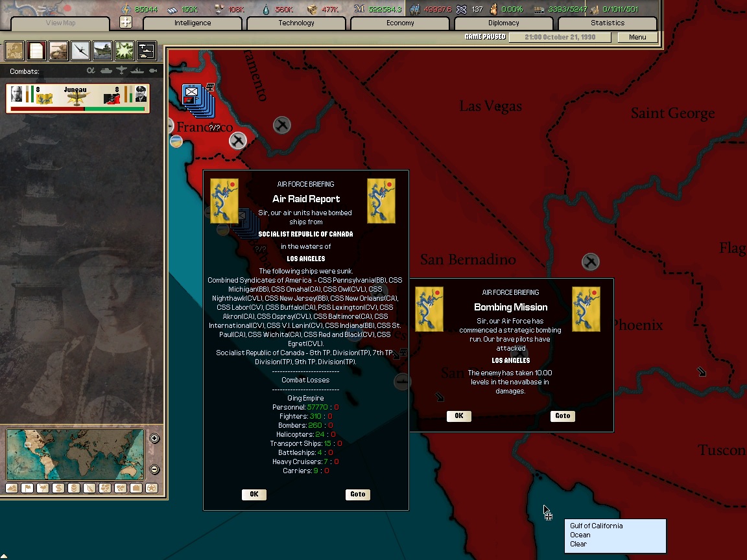Select victory points map mode star icon
The width and height of the screenshot is (747, 560).
tap(152, 488)
